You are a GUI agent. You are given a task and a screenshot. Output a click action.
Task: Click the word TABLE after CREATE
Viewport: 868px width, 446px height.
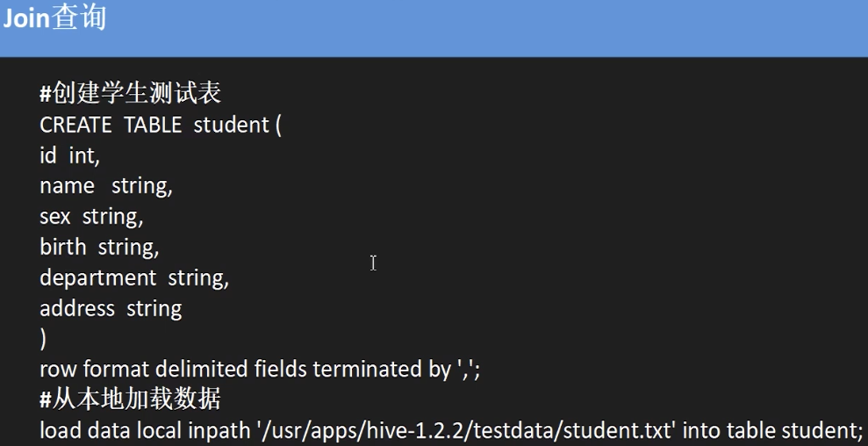153,125
